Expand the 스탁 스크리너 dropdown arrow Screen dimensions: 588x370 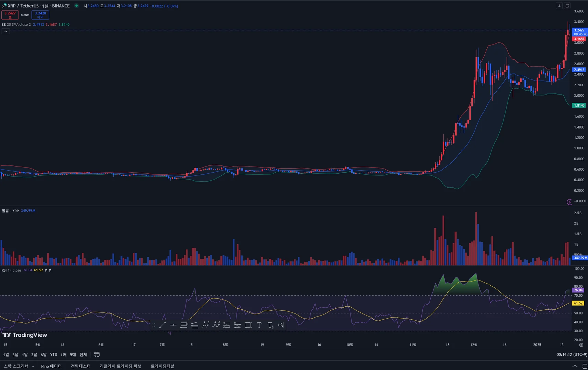(x=33, y=366)
